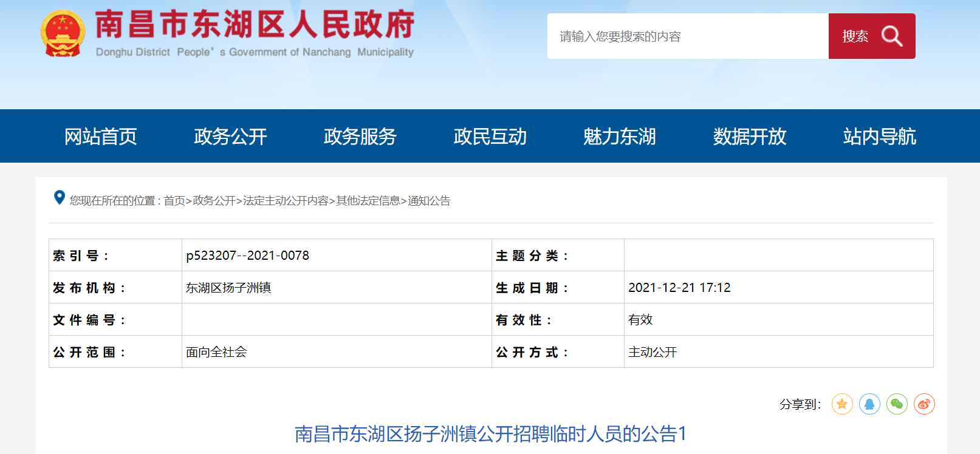Click the 主题分类 label cell
Screen dimensions: 980x454
pos(558,256)
